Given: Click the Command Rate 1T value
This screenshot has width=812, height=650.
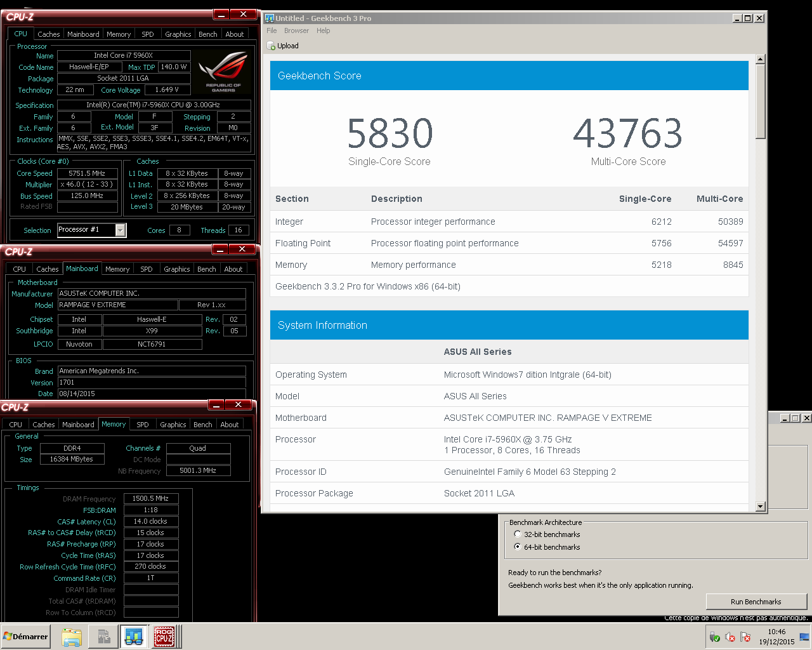Looking at the screenshot, I should click(x=151, y=578).
